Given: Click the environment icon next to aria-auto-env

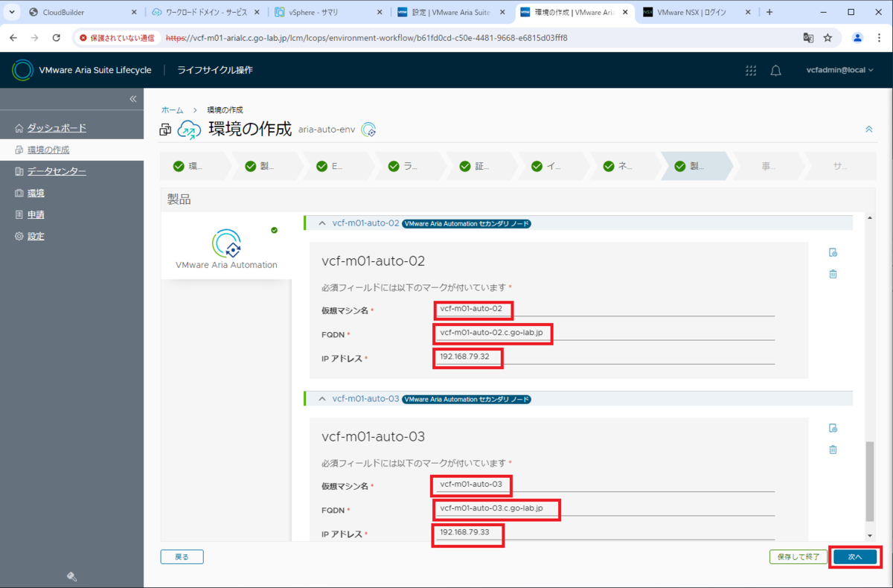Looking at the screenshot, I should pos(368,130).
